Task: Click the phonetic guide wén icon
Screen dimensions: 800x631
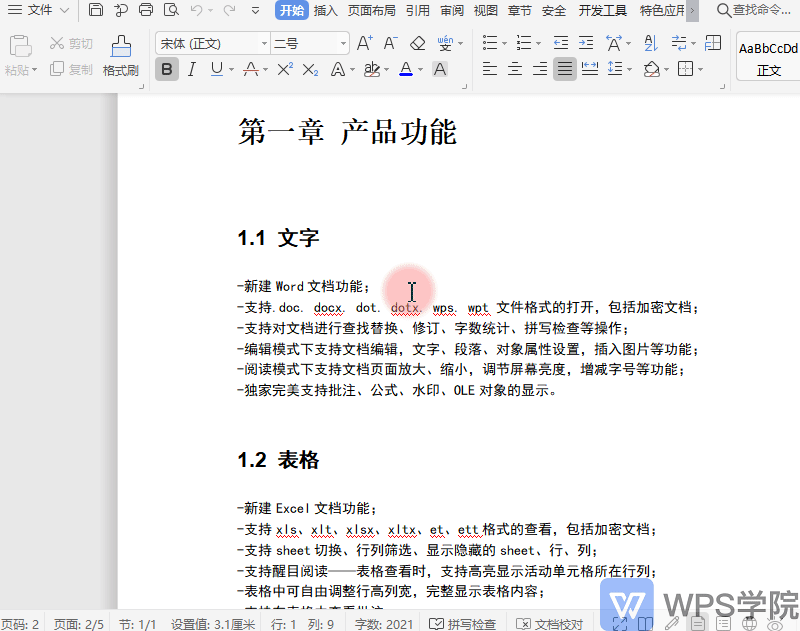Action: point(445,43)
